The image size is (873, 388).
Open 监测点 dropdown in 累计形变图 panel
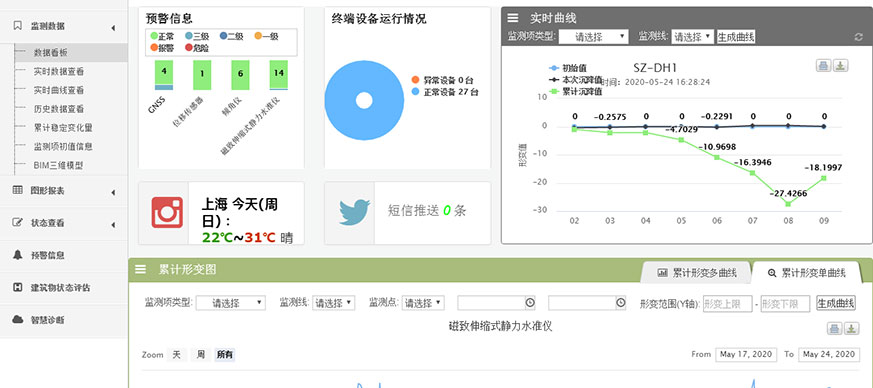point(423,303)
